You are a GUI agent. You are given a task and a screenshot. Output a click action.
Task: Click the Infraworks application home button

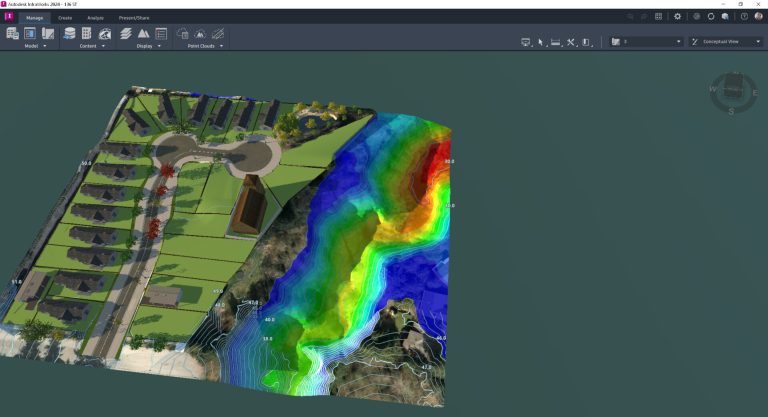[x=8, y=17]
